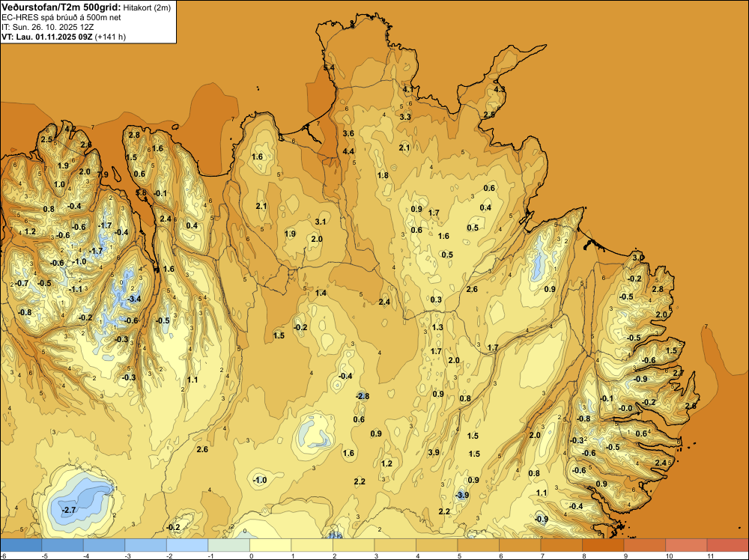The height and width of the screenshot is (560, 749).
Task: Select the legend swatch between 8 and 9
Action: (603, 545)
